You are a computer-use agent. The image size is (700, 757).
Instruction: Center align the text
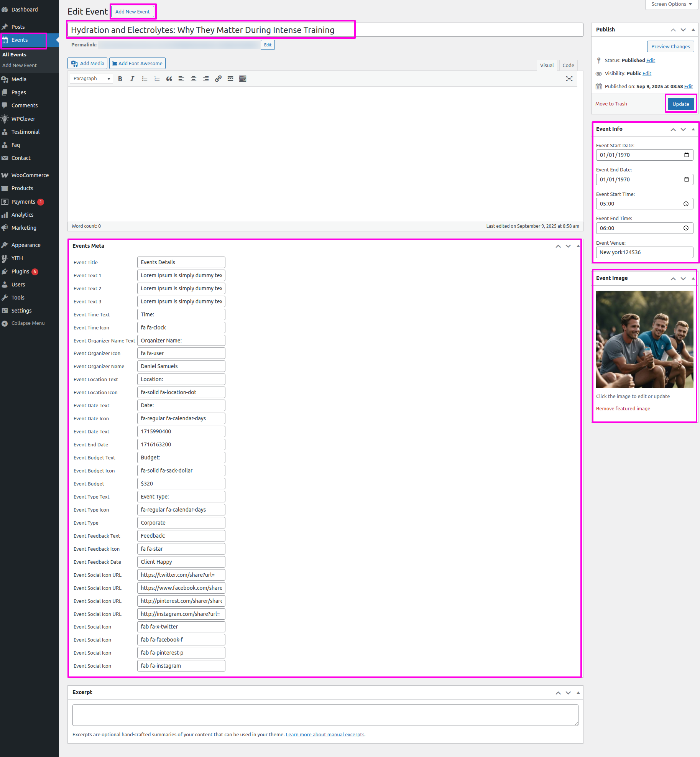pyautogui.click(x=194, y=79)
